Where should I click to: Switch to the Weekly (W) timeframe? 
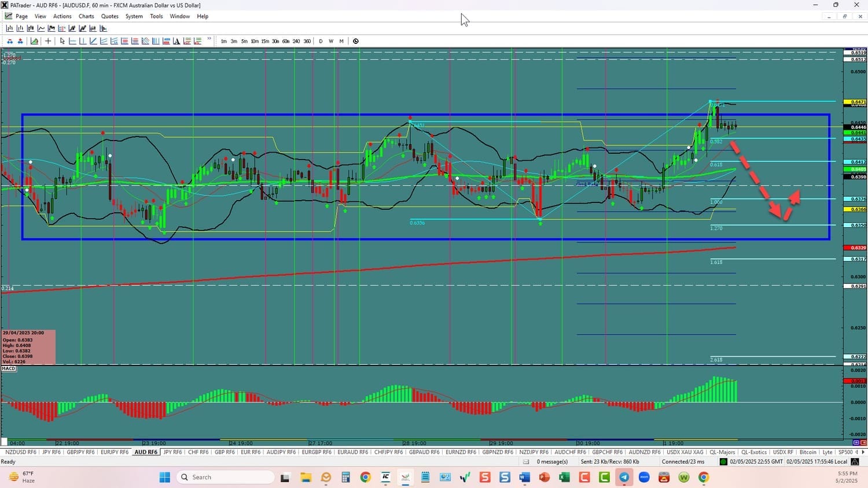click(331, 41)
